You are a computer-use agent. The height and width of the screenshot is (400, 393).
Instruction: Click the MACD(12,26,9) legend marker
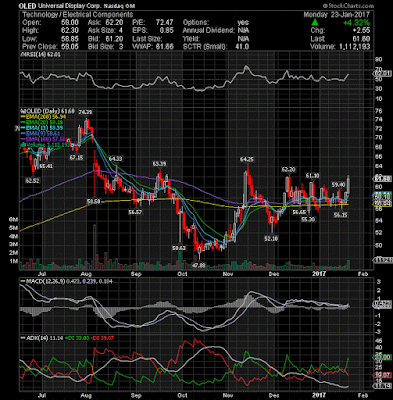click(x=23, y=281)
